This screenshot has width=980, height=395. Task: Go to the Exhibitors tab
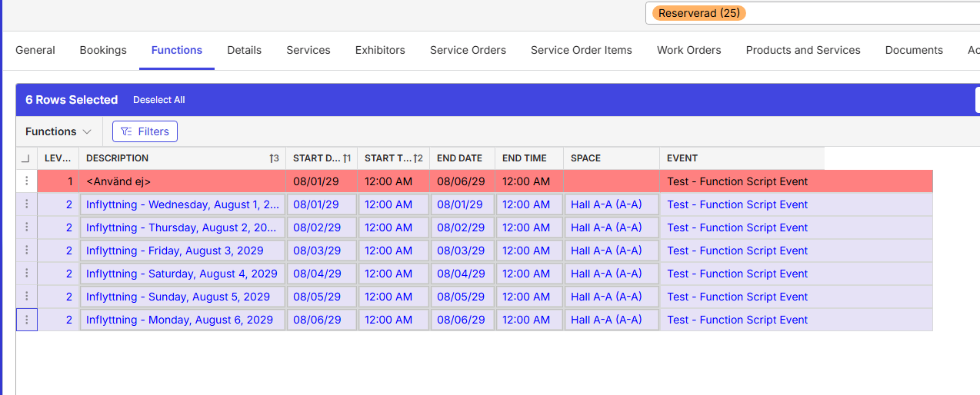[380, 50]
